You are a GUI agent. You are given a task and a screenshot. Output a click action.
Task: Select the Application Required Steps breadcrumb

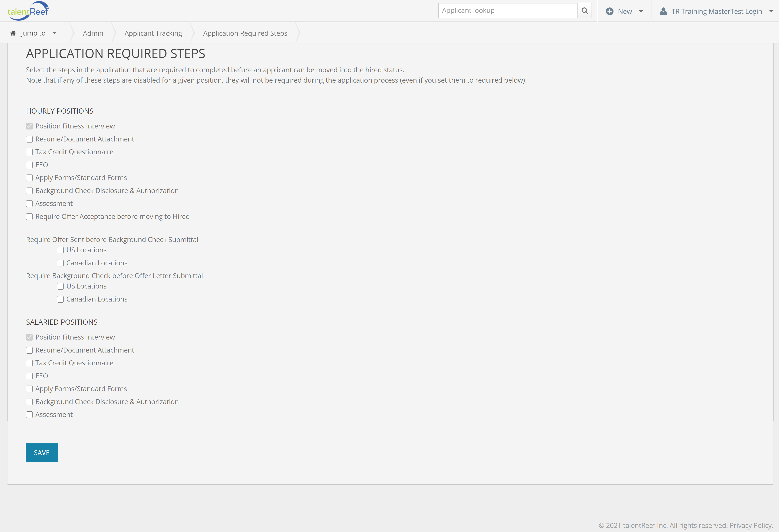coord(245,33)
